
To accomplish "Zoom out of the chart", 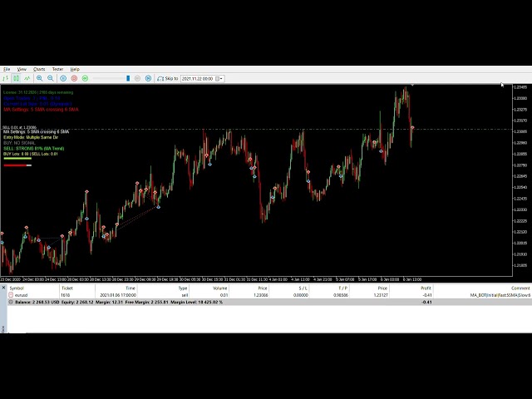I will pyautogui.click(x=51, y=78).
